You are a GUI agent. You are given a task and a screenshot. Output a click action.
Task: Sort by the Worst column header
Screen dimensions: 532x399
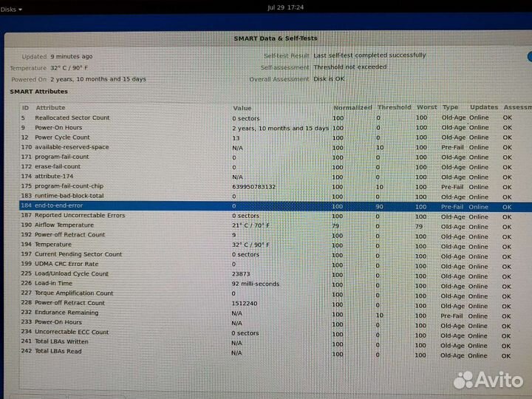(x=426, y=107)
